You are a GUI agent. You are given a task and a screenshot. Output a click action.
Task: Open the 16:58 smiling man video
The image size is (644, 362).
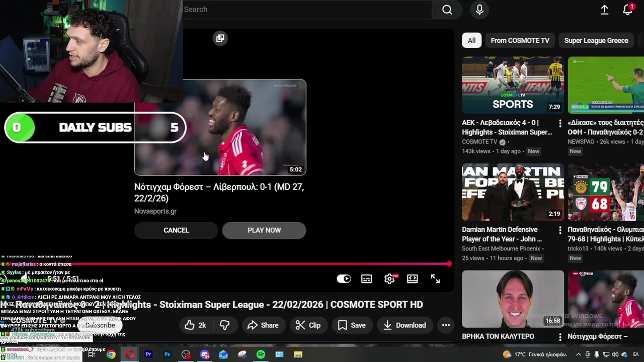coord(513,299)
